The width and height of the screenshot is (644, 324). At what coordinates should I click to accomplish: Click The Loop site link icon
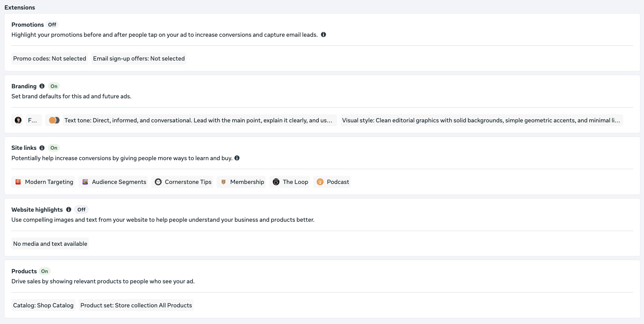tap(276, 182)
